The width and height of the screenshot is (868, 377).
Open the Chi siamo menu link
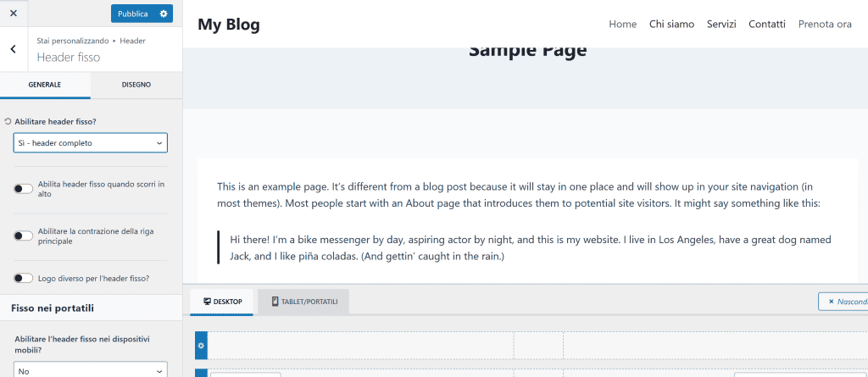[x=672, y=25]
